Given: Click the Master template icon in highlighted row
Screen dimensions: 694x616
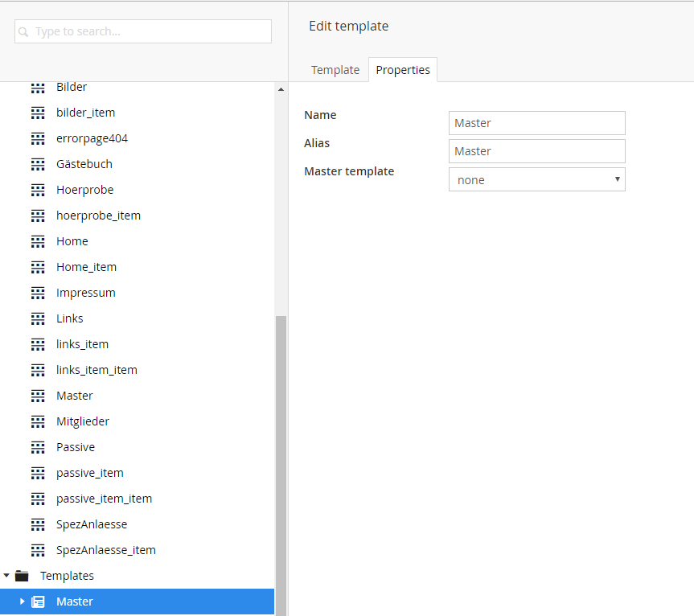Looking at the screenshot, I should pos(38,602).
